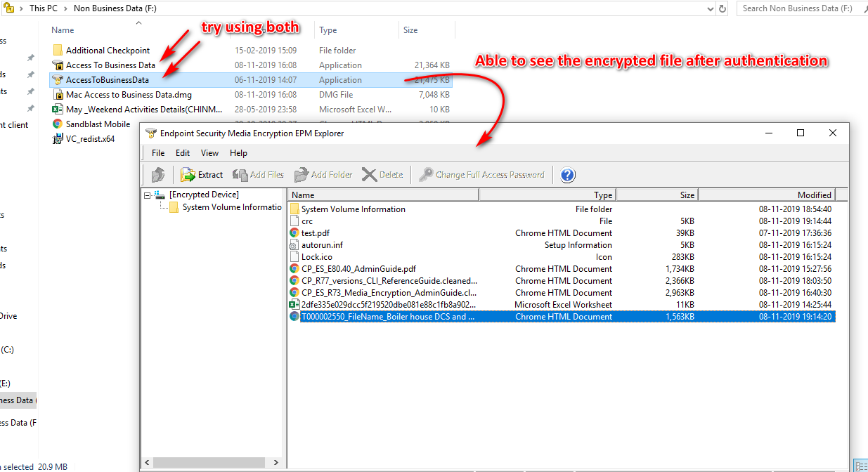
Task: Click the Add Folder toolbar icon
Action: click(302, 175)
